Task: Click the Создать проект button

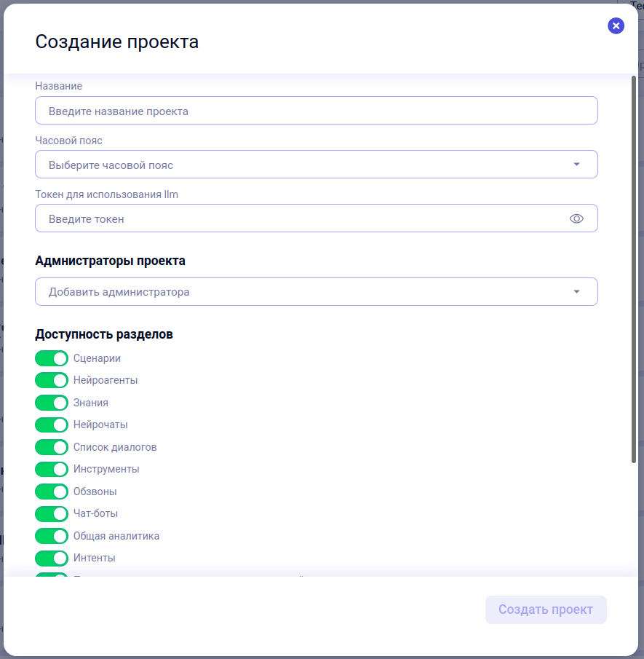Action: 546,609
